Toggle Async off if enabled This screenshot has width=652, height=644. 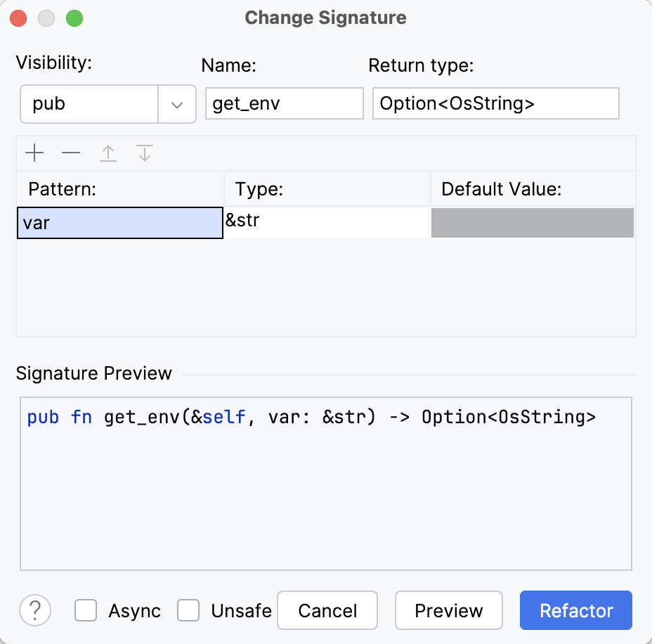click(86, 610)
